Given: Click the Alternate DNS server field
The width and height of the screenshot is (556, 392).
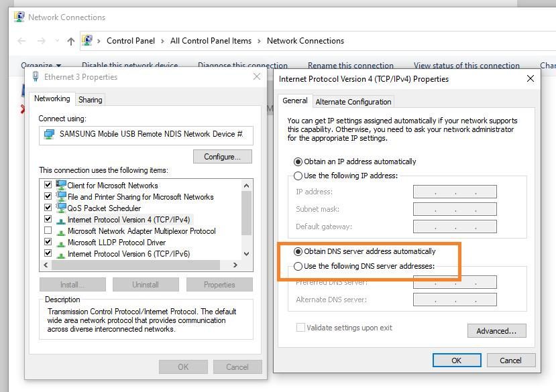Looking at the screenshot, I should pyautogui.click(x=455, y=300).
